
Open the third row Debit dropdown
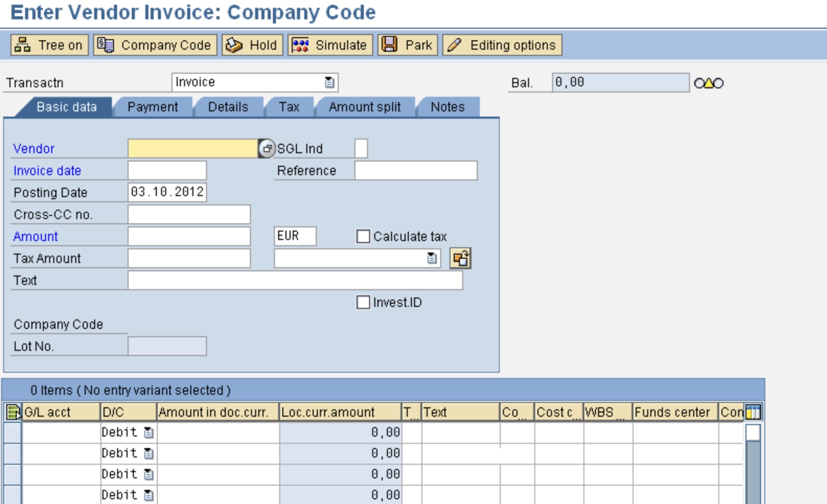pos(148,474)
